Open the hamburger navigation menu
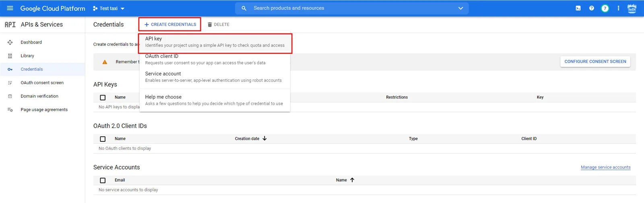644x203 pixels. coord(10,8)
